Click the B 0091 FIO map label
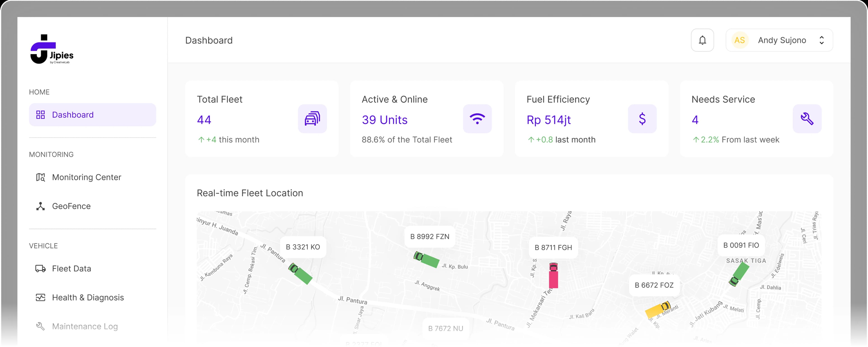Viewport: 868px width, 347px height. click(x=741, y=245)
